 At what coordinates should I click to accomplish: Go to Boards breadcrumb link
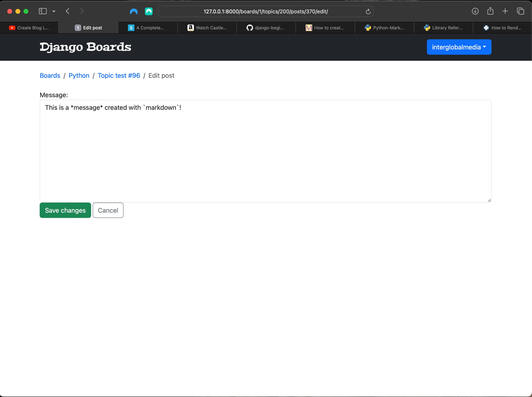pos(50,76)
